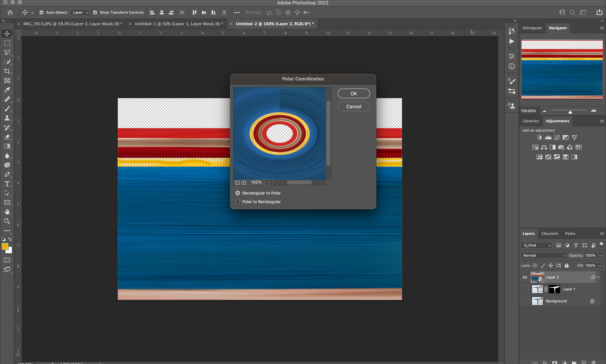The width and height of the screenshot is (606, 364).
Task: Click Cancel to dismiss dialog
Action: coord(354,106)
